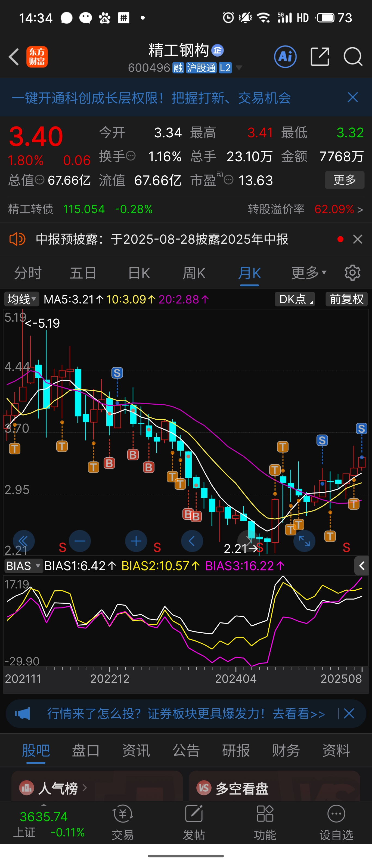Switch to 分时 chart tab

pos(28,273)
